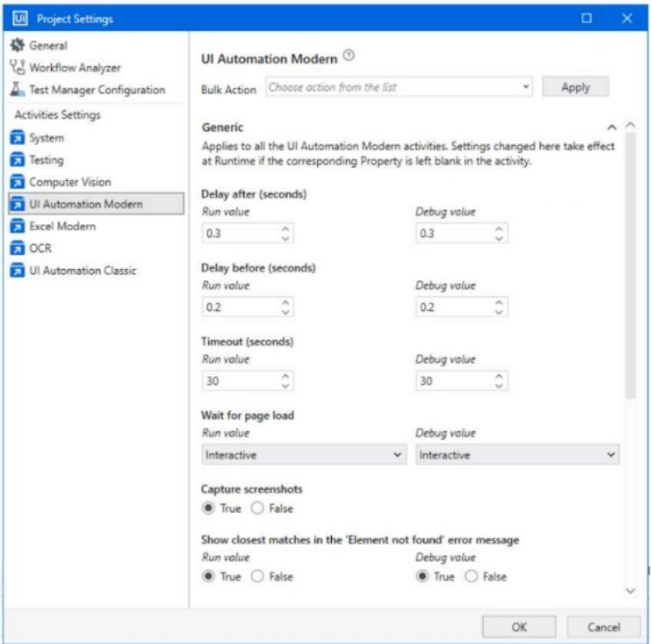Click the System activity package icon
Image resolution: width=651 pixels, height=644 pixels.
(x=17, y=137)
